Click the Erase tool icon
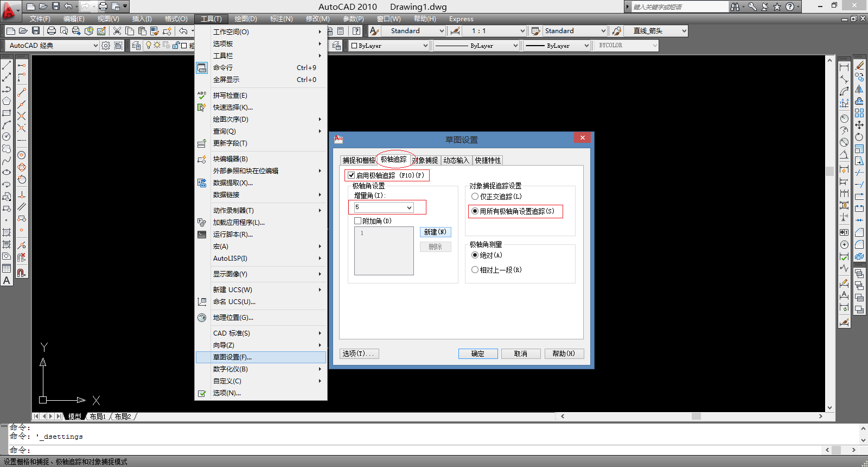Screen dimensions: 868x467 pyautogui.click(x=859, y=65)
